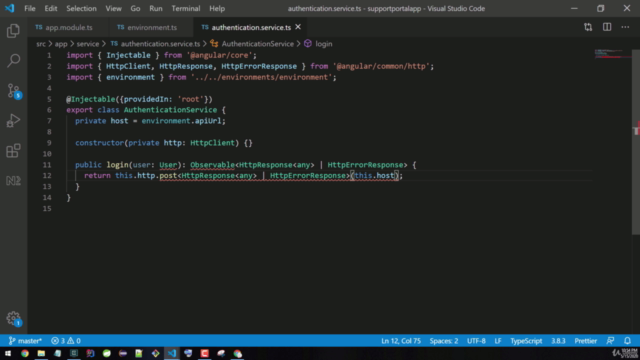Open Source Control view with 5 changes

tap(13, 91)
